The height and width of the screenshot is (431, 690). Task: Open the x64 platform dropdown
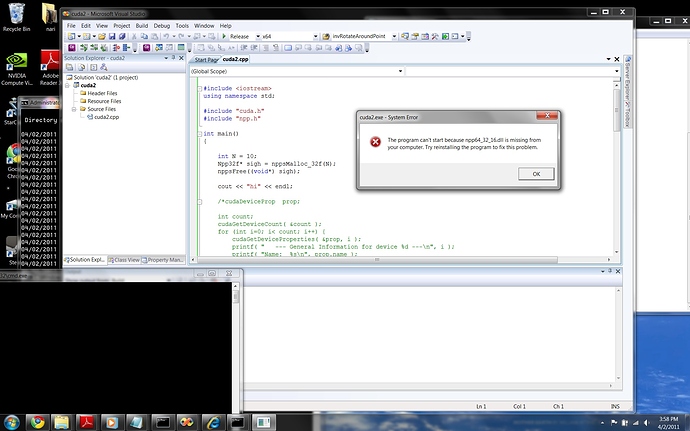[x=315, y=37]
